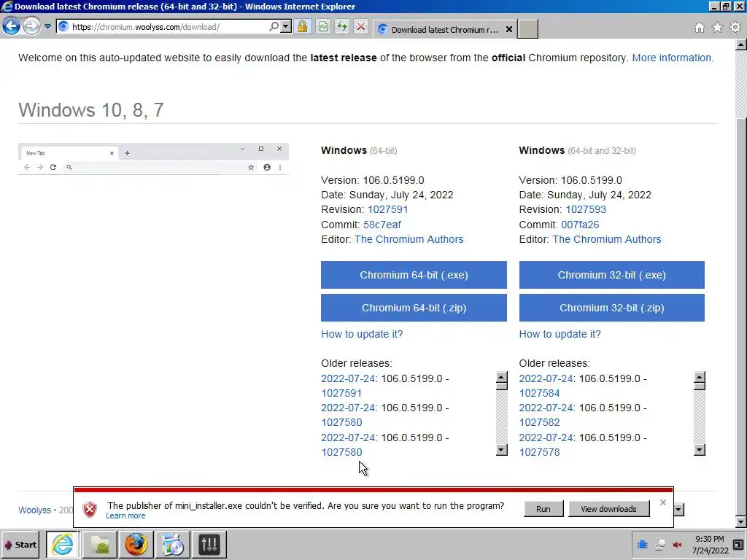Go to the home page icon

tap(700, 28)
